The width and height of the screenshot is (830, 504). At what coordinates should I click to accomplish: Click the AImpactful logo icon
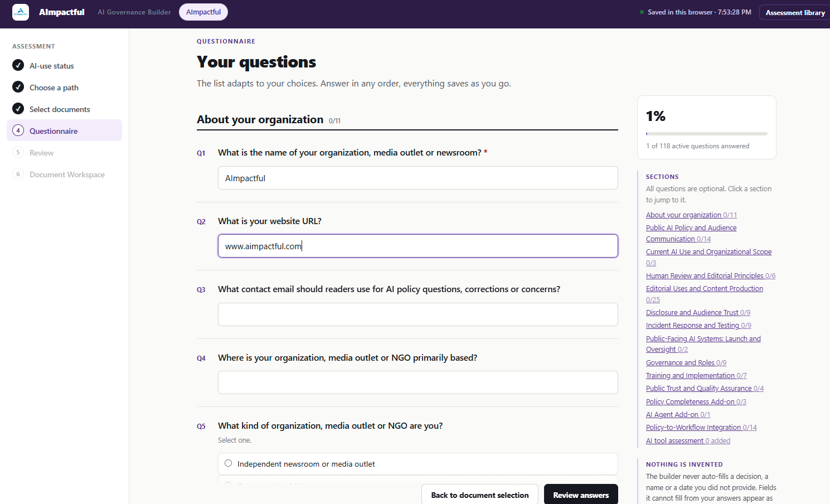[x=21, y=12]
